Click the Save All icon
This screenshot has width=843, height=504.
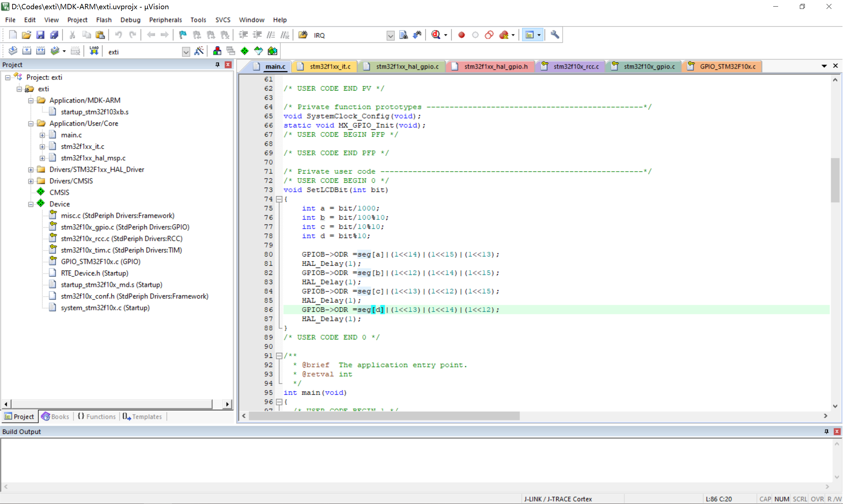coord(54,35)
